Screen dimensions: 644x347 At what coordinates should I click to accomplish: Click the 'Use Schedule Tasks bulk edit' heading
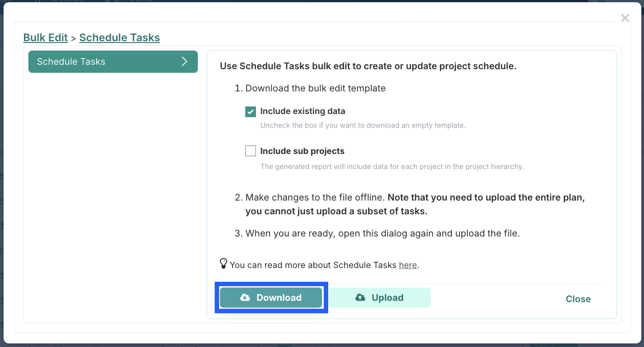coord(368,67)
